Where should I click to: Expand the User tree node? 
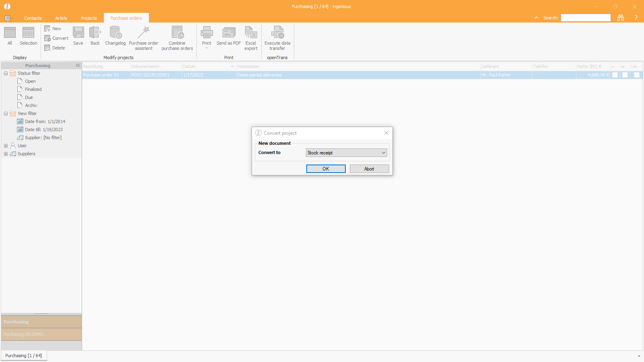coord(6,146)
